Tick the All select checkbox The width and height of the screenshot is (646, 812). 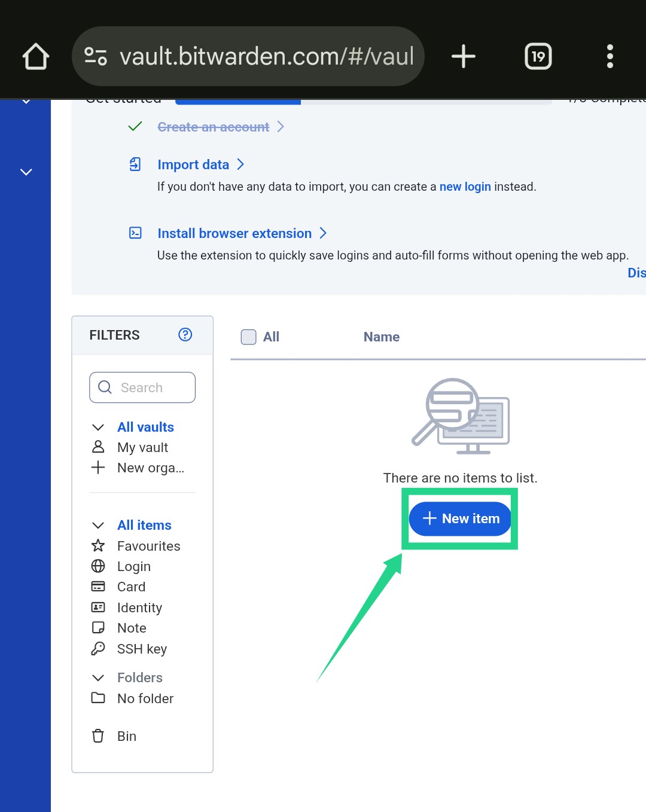pos(248,337)
